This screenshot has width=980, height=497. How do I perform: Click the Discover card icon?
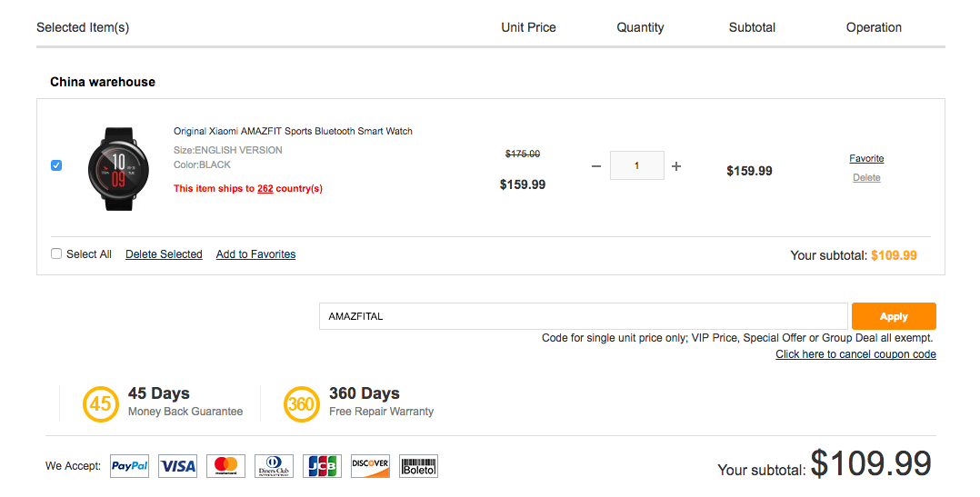[370, 466]
